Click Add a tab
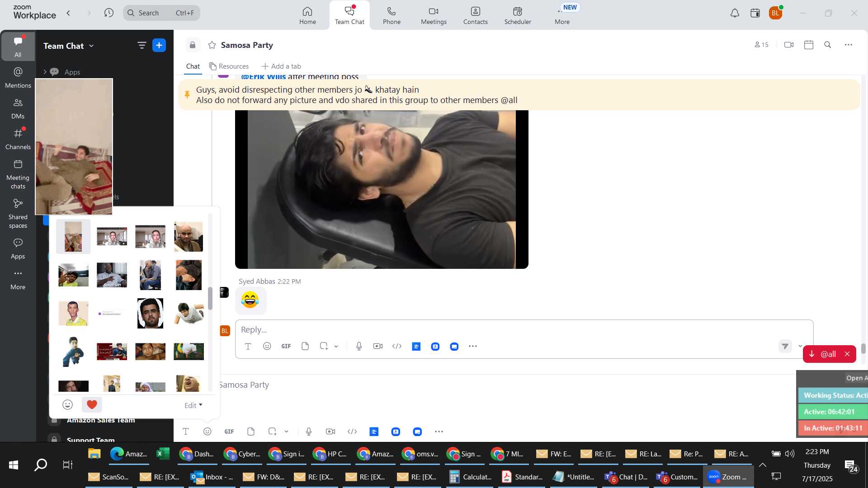This screenshot has width=868, height=488. click(x=281, y=66)
